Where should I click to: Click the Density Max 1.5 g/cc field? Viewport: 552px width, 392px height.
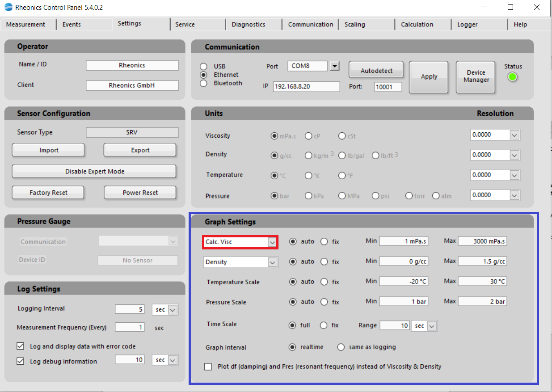pos(482,261)
